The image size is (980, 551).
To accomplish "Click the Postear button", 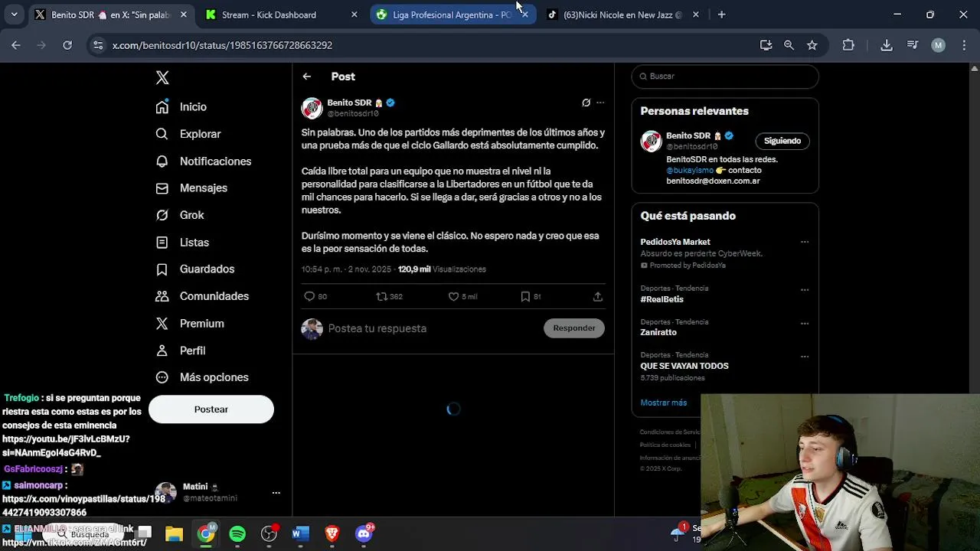I will click(211, 409).
